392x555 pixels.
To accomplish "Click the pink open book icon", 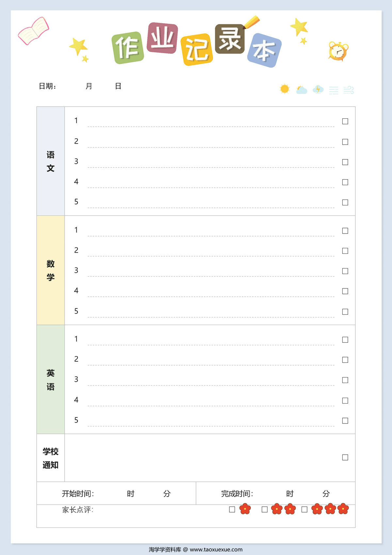I will (x=33, y=31).
